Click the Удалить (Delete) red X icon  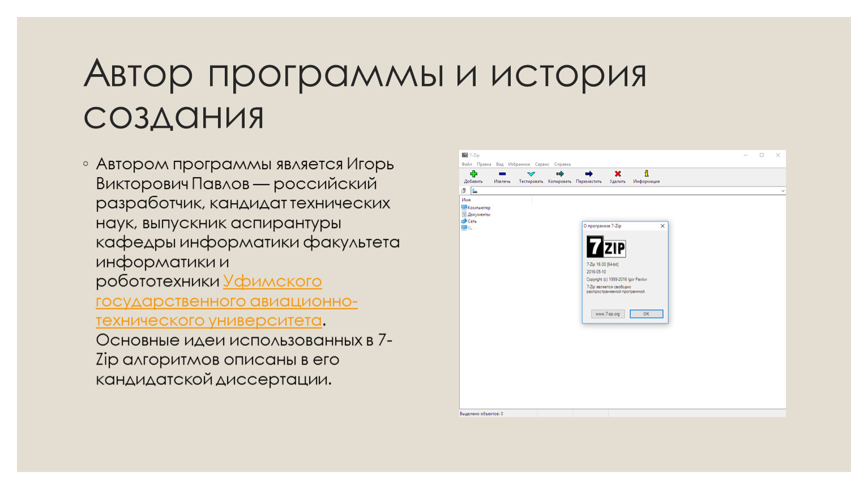[x=618, y=174]
